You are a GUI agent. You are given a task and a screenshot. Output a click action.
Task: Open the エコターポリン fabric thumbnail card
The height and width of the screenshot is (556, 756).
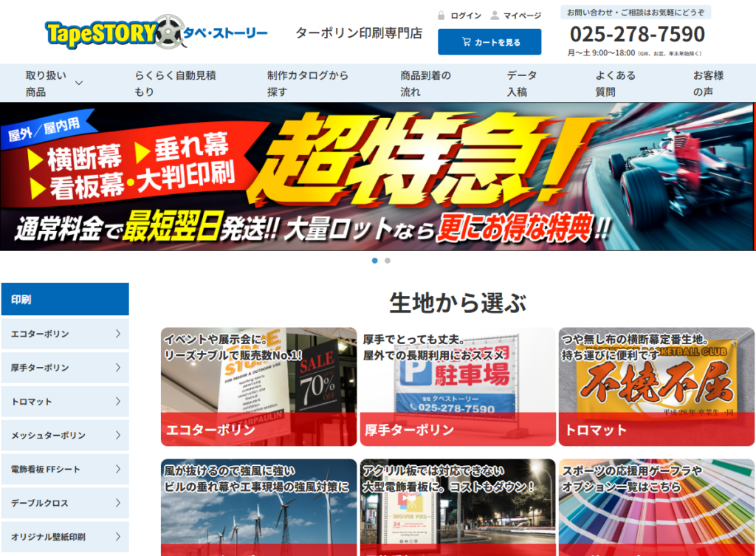coord(258,387)
